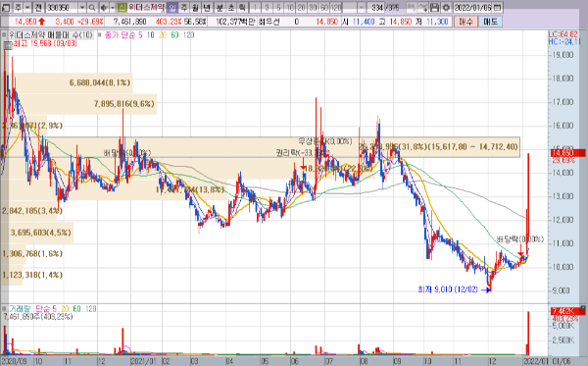Click the window layout icon at toolbar start
Screen dimensions: 588x366
pyautogui.click(x=6, y=7)
